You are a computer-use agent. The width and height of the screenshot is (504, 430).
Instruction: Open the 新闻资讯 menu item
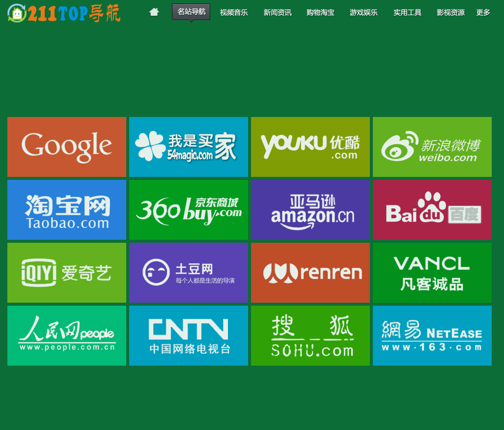click(278, 13)
